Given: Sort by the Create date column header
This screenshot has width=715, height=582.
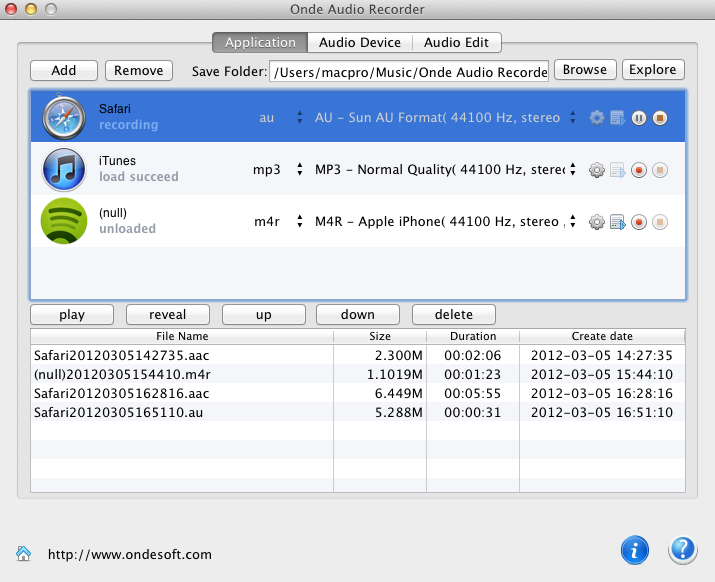Looking at the screenshot, I should (602, 336).
